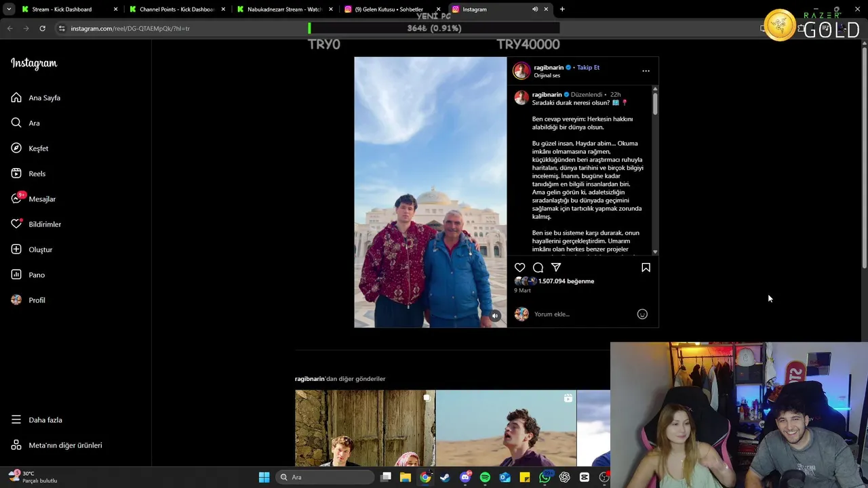Open CapCut from the taskbar
The height and width of the screenshot is (488, 868).
[585, 477]
